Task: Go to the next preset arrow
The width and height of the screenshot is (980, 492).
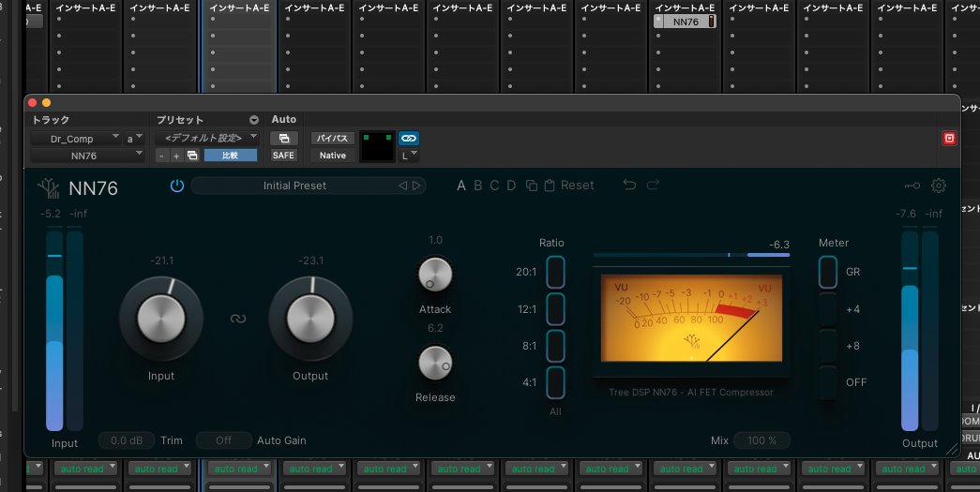Action: 416,186
